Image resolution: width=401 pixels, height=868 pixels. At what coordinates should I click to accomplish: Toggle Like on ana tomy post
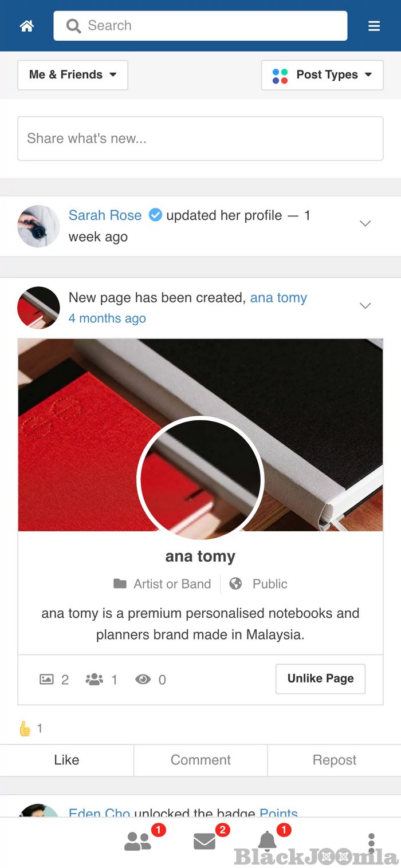coord(66,760)
